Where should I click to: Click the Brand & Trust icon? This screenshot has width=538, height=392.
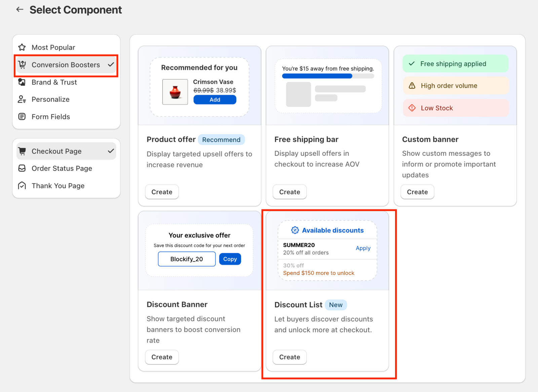coord(22,82)
